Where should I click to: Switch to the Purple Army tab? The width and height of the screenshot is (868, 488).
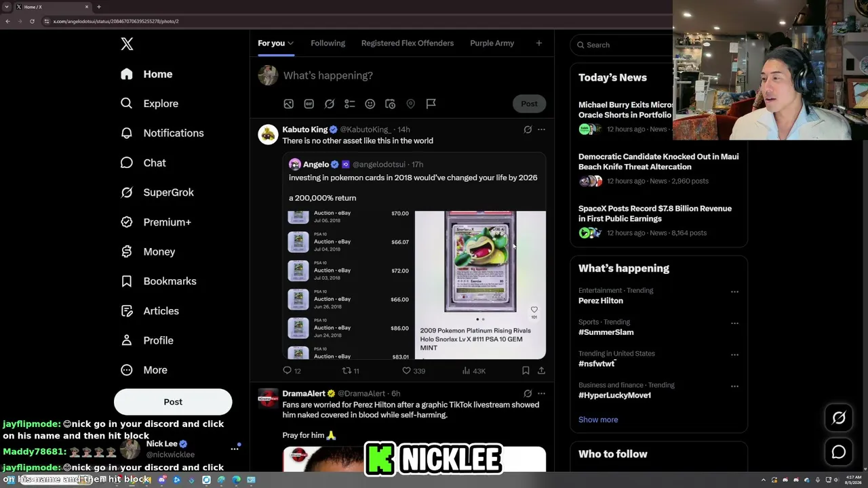point(492,43)
